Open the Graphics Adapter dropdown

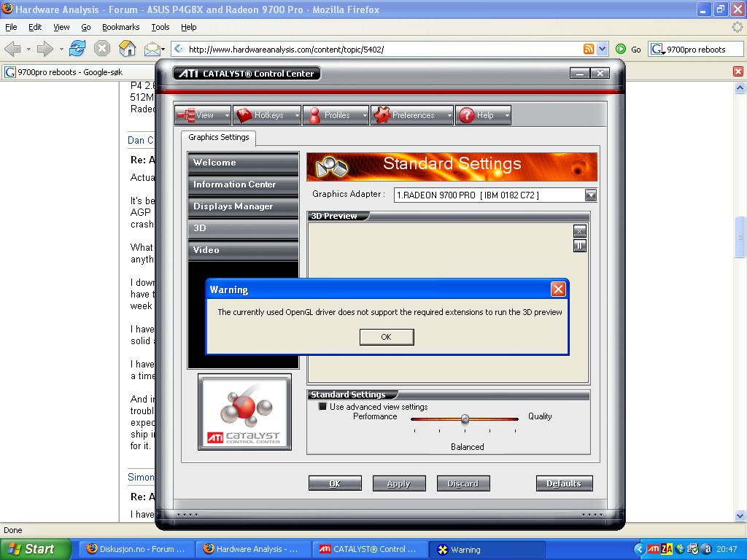point(590,195)
